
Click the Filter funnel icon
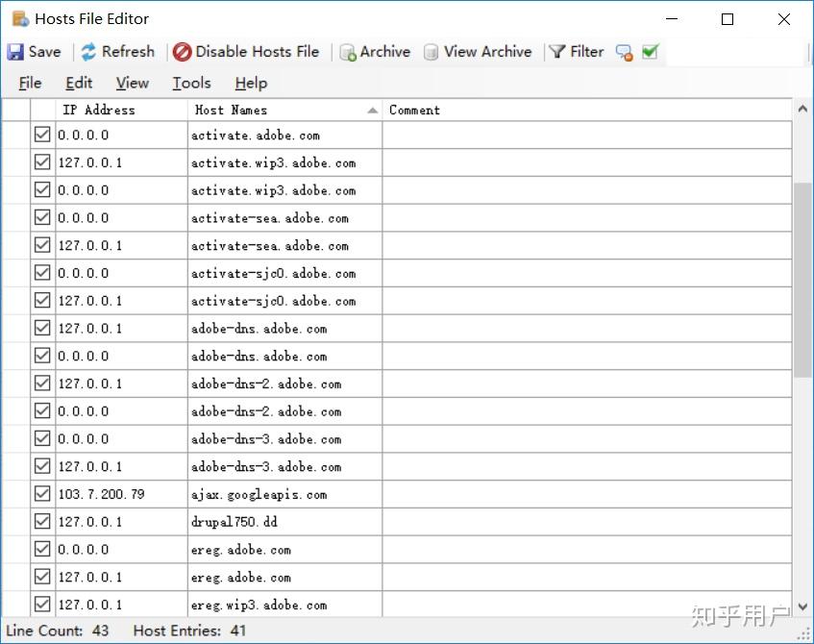556,52
